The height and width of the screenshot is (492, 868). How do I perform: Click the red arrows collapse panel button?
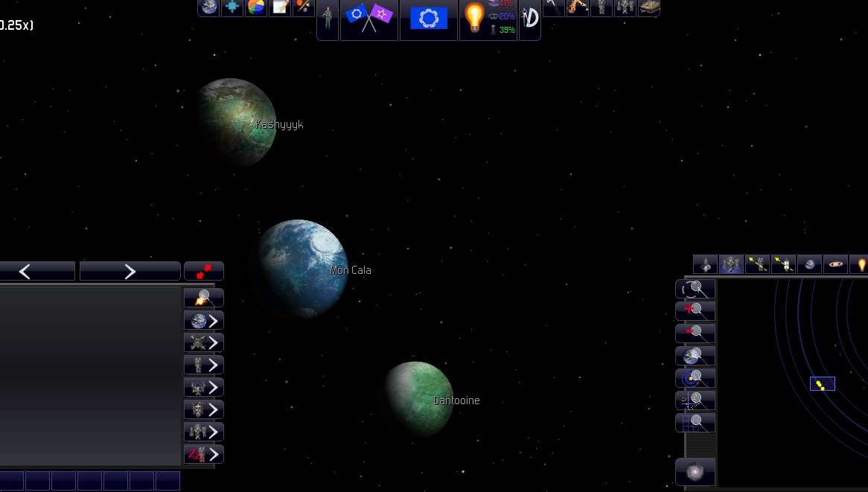click(204, 271)
